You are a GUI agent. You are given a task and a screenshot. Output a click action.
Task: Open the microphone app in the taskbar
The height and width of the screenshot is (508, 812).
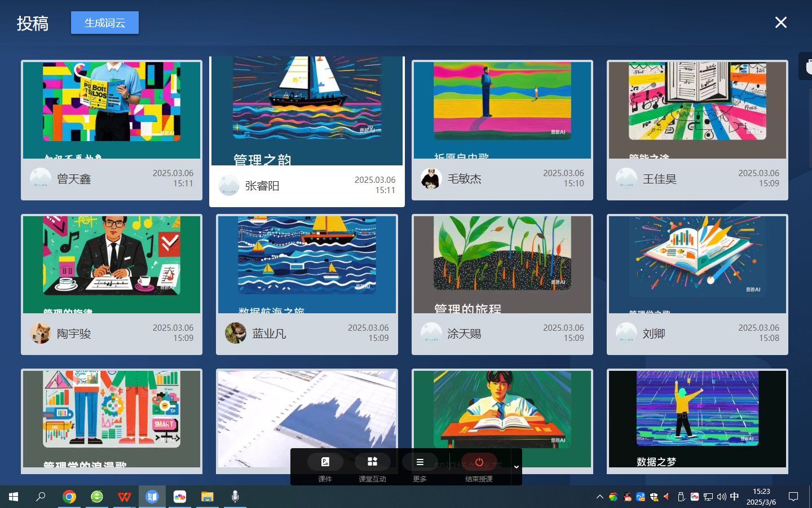235,497
